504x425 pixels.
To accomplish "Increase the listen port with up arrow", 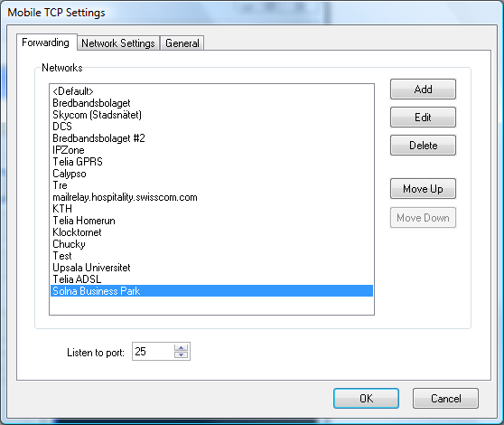I will pyautogui.click(x=181, y=348).
